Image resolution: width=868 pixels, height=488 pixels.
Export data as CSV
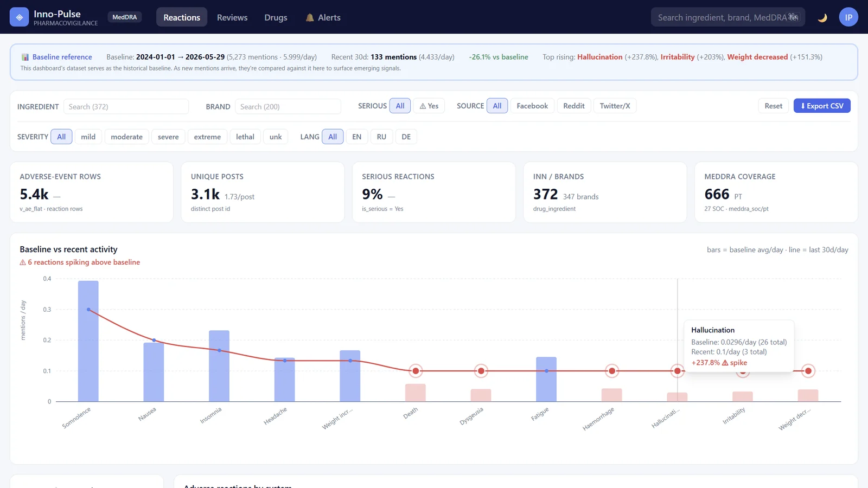click(x=822, y=106)
